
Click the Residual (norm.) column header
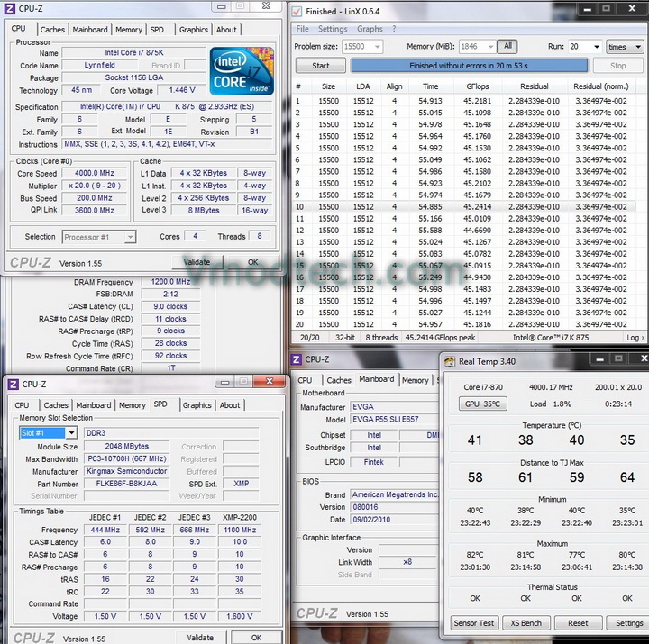pyautogui.click(x=600, y=86)
